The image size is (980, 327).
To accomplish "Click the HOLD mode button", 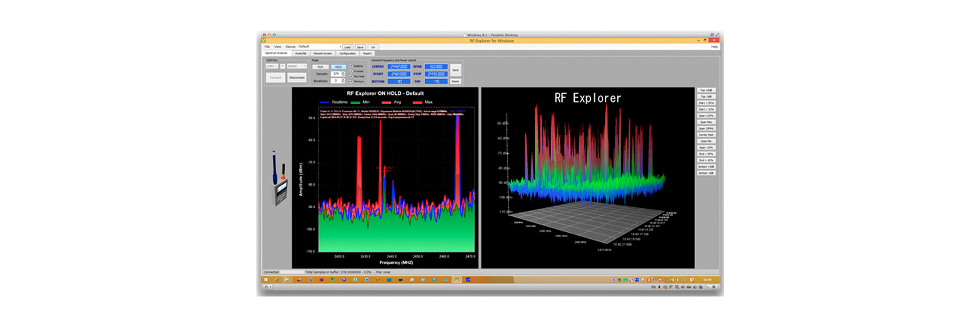I will pyautogui.click(x=338, y=66).
